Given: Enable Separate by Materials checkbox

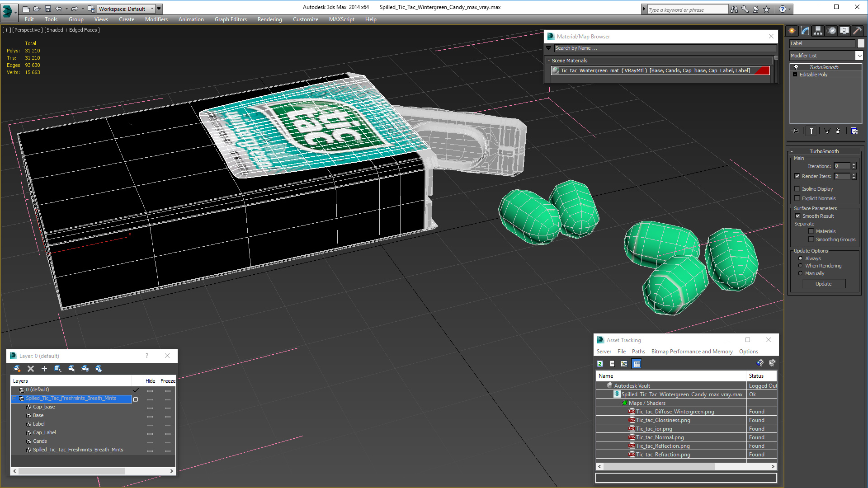Looking at the screenshot, I should coord(811,231).
